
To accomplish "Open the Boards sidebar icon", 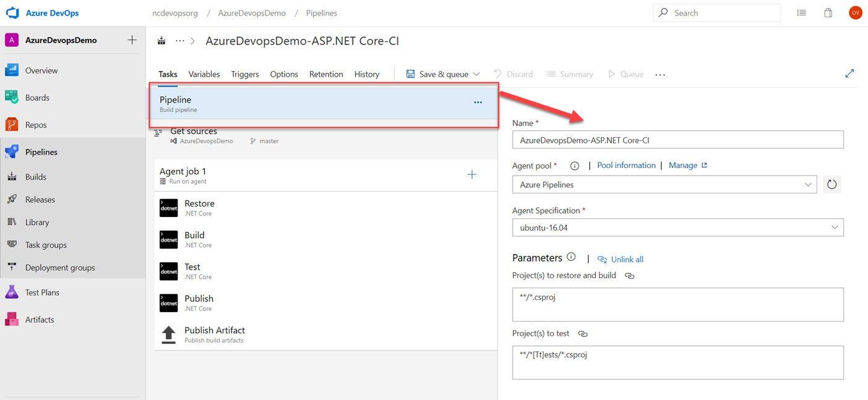I will 12,98.
